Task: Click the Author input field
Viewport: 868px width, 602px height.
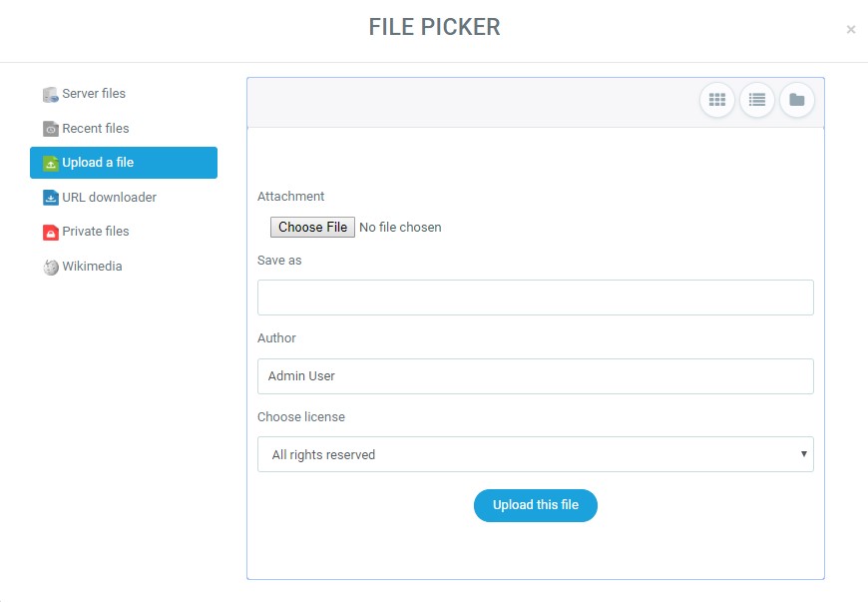Action: click(535, 376)
